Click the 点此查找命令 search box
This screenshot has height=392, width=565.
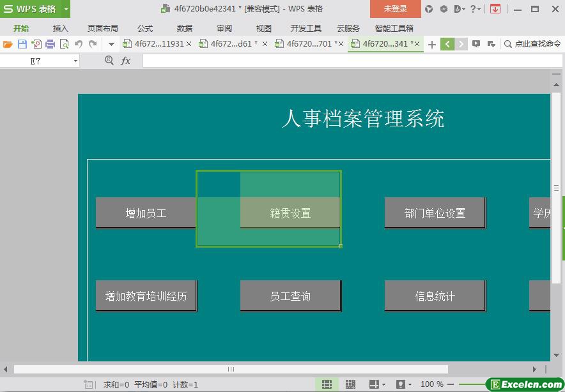click(532, 44)
